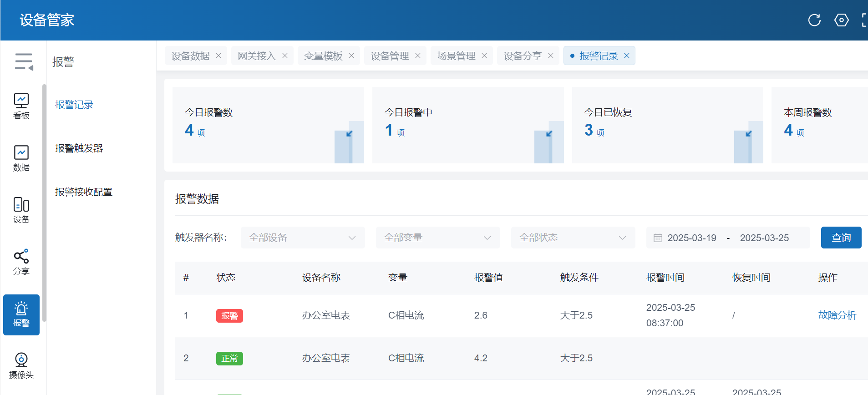Expand the 全部设备 dropdown
This screenshot has height=395, width=868.
[x=303, y=238]
